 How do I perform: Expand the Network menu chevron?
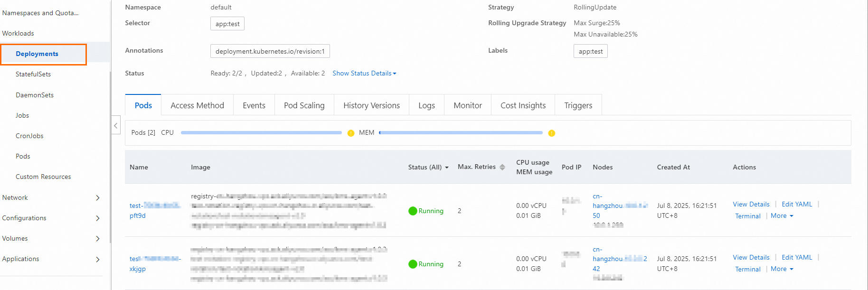pos(98,197)
